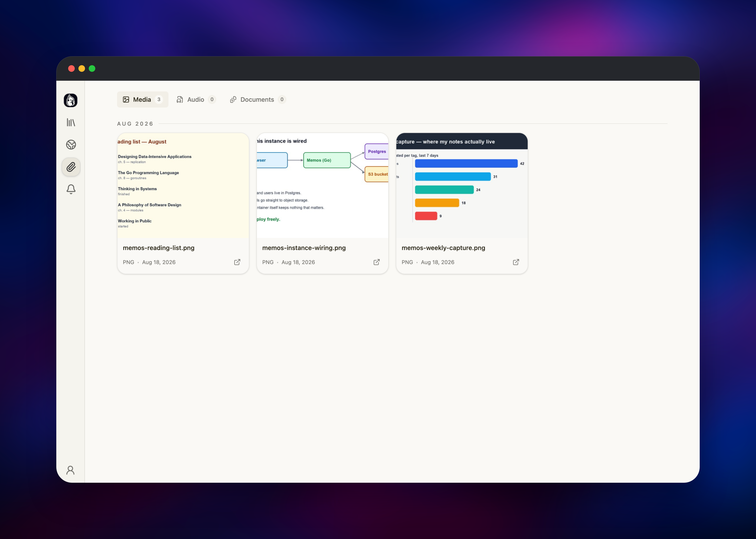The image size is (756, 539).
Task: Click the date under memos-reading-list.png
Action: [159, 262]
